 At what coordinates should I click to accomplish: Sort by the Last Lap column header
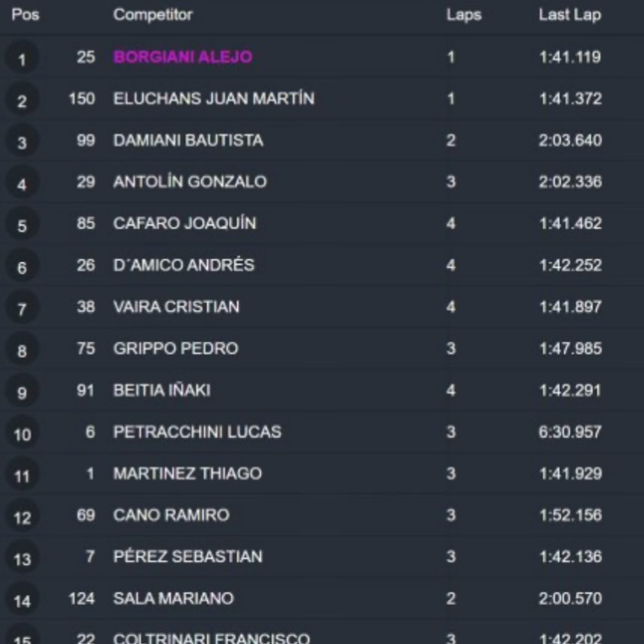click(570, 15)
